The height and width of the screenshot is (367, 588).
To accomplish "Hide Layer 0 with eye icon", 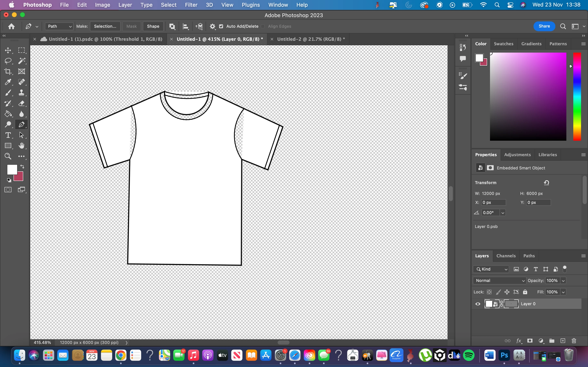I will click(x=478, y=304).
